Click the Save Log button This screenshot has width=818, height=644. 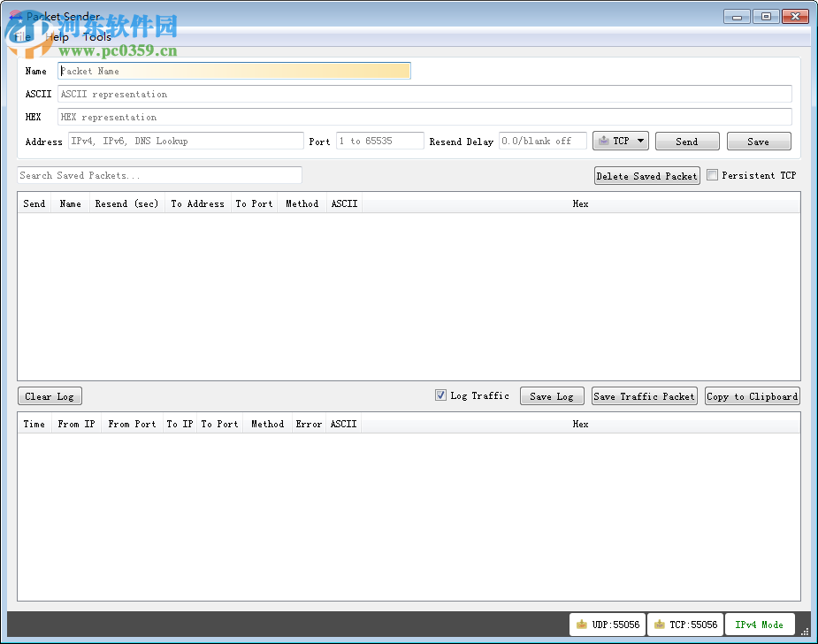552,396
